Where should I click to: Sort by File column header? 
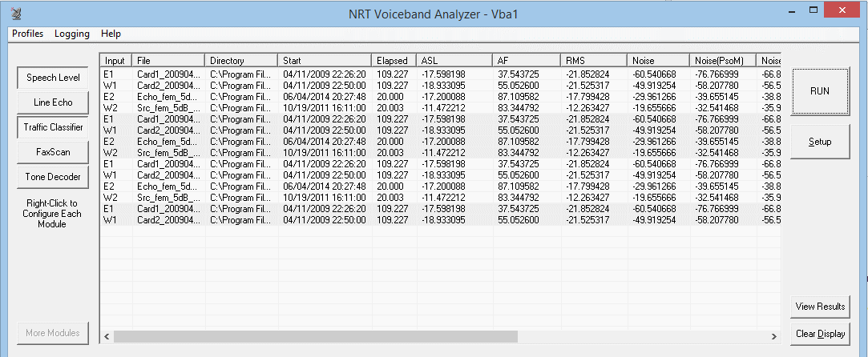169,61
